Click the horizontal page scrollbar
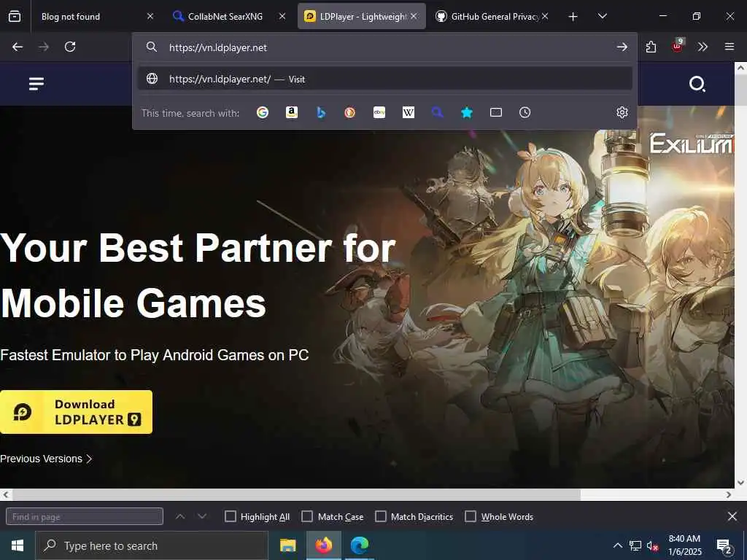This screenshot has width=747, height=560. 296,495
